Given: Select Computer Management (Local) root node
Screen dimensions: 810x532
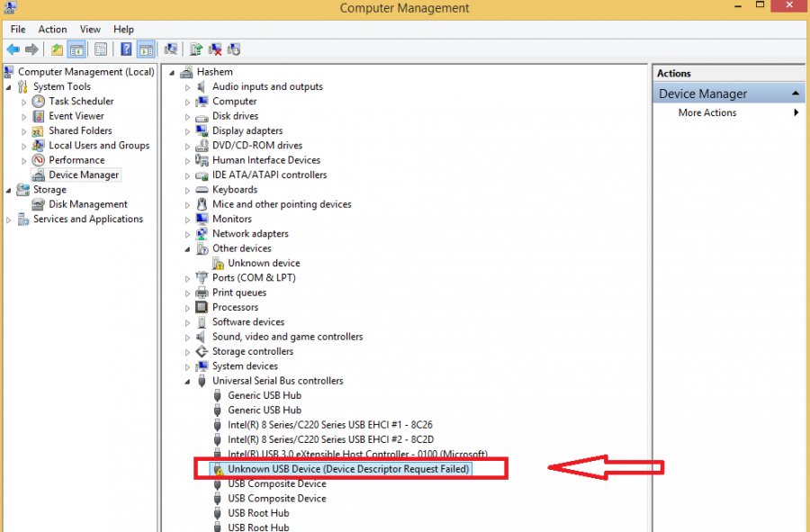Looking at the screenshot, I should [85, 72].
